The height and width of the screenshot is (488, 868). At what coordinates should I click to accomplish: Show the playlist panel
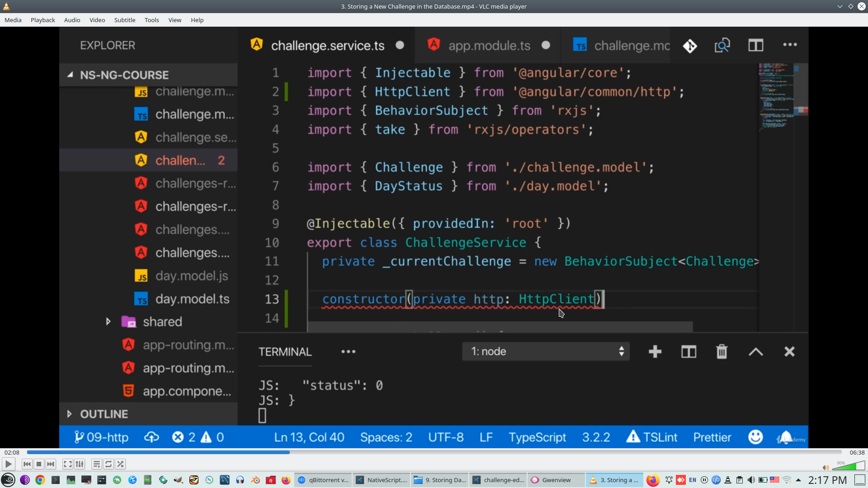point(97,464)
